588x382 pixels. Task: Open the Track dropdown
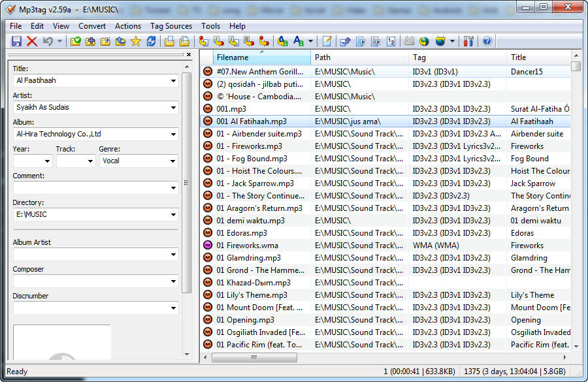pyautogui.click(x=90, y=161)
